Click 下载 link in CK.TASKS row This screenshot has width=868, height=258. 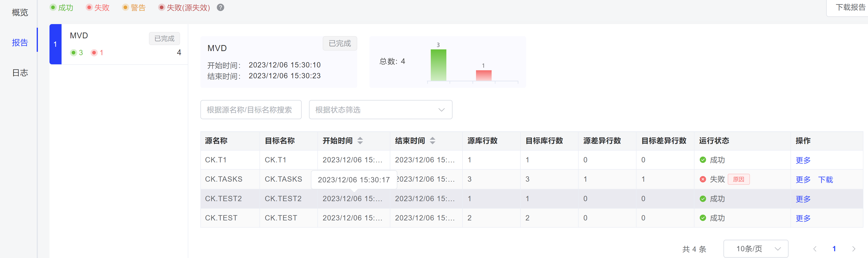[825, 180]
